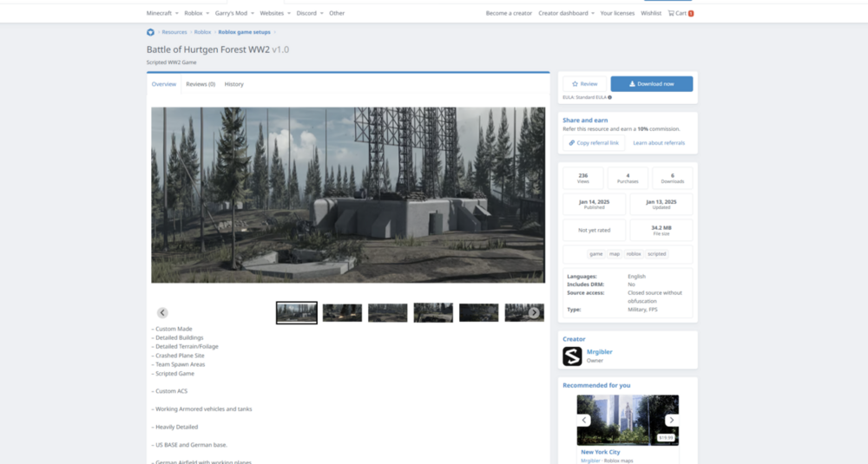This screenshot has height=464, width=868.
Task: Open Your licenses page
Action: click(617, 13)
